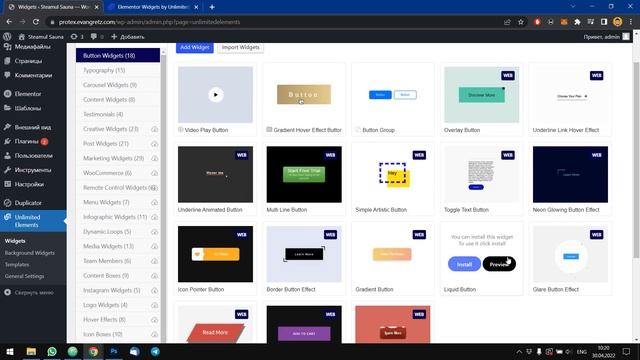The height and width of the screenshot is (360, 640).
Task: Open Telegram from the Windows taskbar
Action: [155, 351]
